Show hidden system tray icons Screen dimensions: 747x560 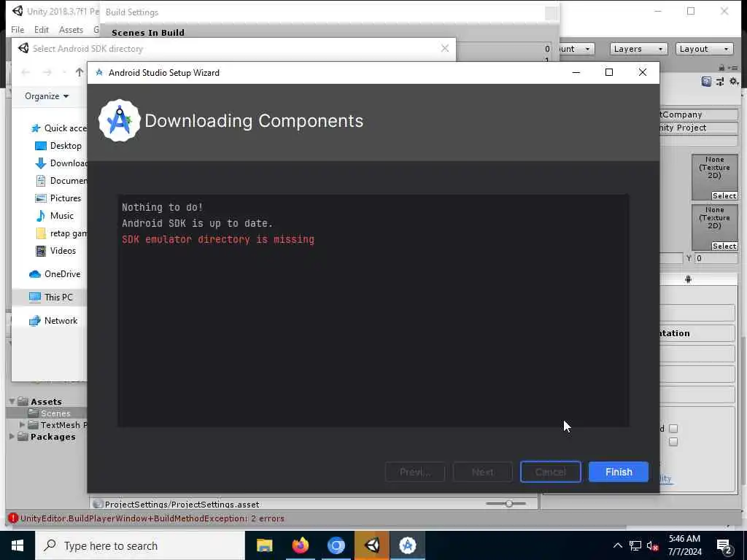[x=617, y=545]
